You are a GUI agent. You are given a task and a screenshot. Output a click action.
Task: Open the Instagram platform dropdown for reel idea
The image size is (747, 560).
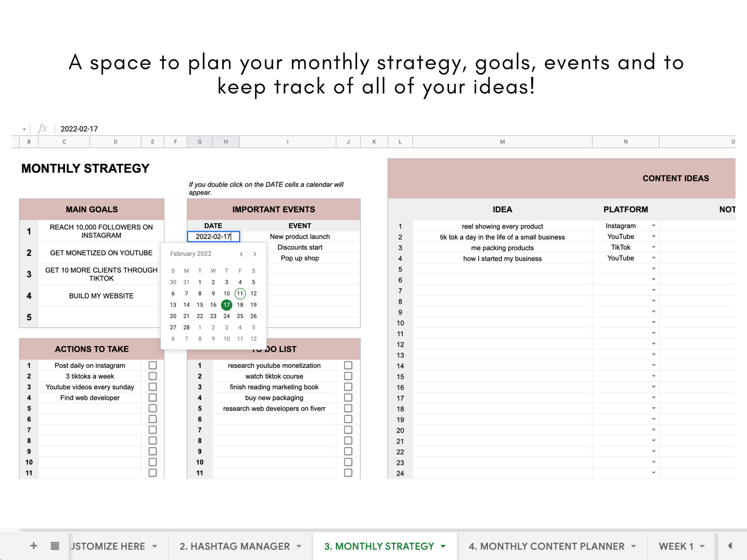point(653,226)
